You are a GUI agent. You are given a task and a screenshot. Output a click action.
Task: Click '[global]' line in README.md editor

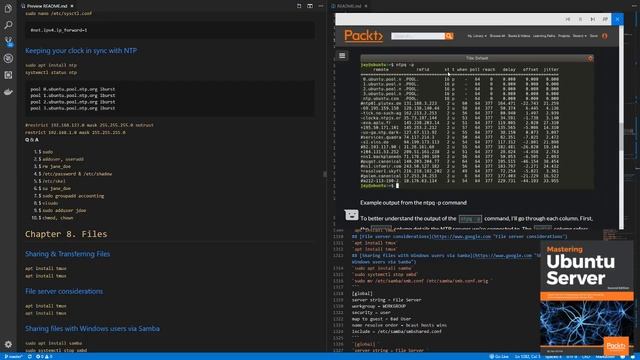pos(362,293)
